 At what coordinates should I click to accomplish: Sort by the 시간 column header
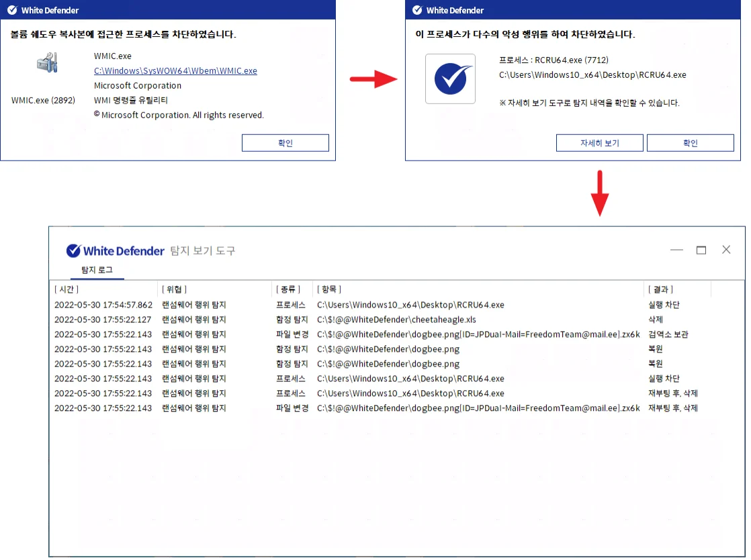[67, 289]
